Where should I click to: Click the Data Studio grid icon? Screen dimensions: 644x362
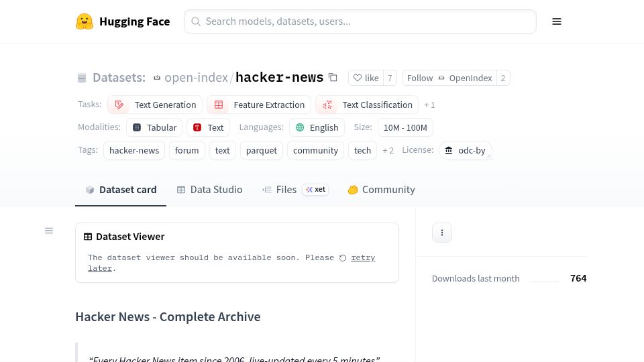(181, 190)
